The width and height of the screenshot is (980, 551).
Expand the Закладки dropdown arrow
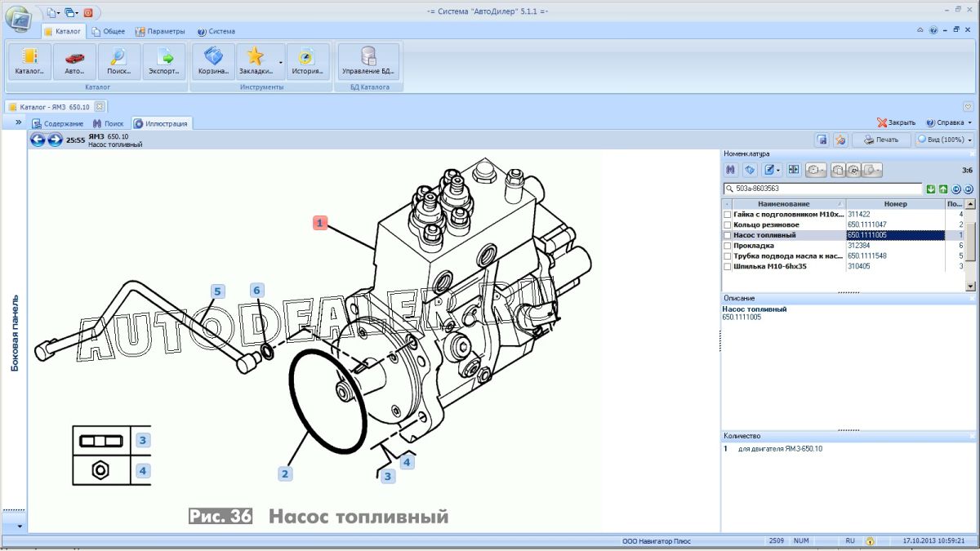tap(281, 61)
